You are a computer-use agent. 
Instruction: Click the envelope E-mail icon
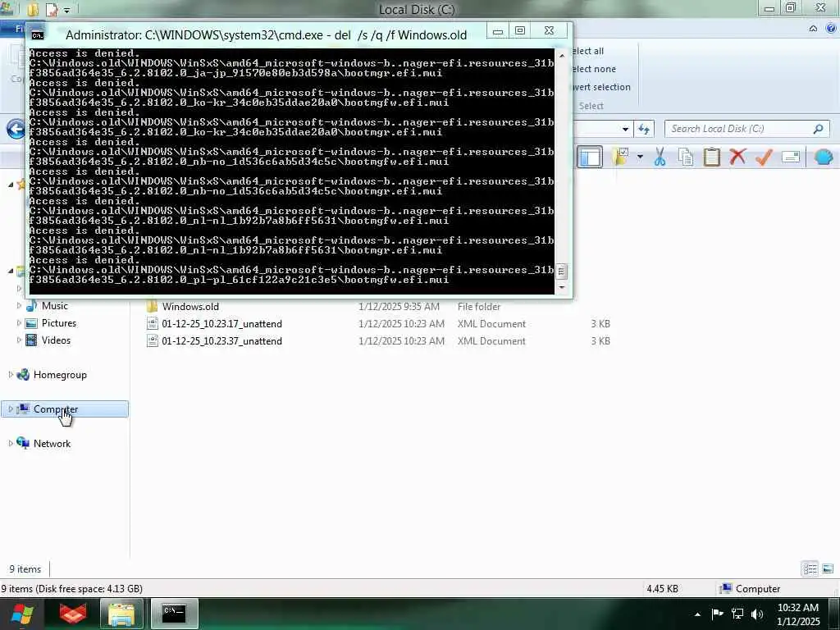tap(791, 157)
